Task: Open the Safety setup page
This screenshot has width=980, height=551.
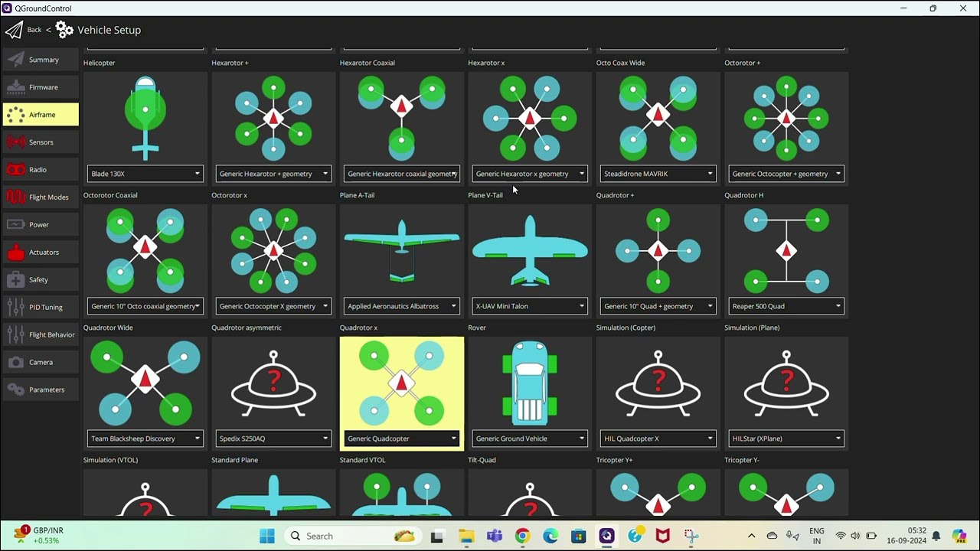Action: tap(41, 280)
